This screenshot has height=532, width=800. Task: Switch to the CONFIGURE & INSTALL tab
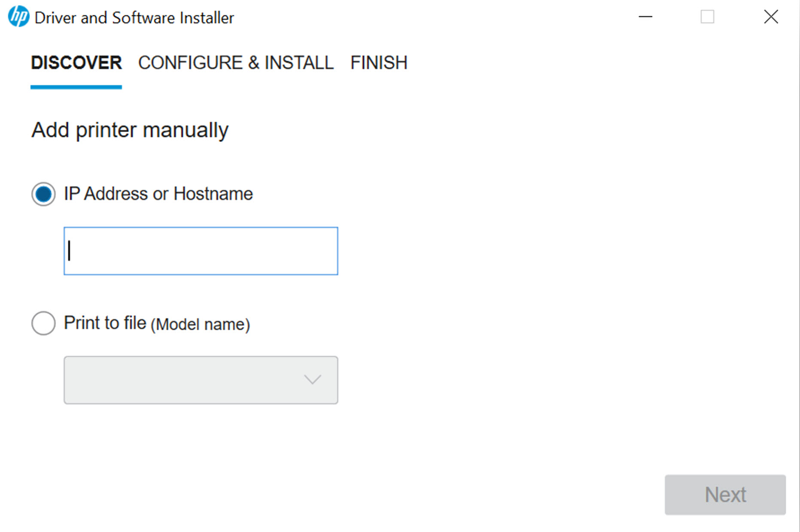236,62
